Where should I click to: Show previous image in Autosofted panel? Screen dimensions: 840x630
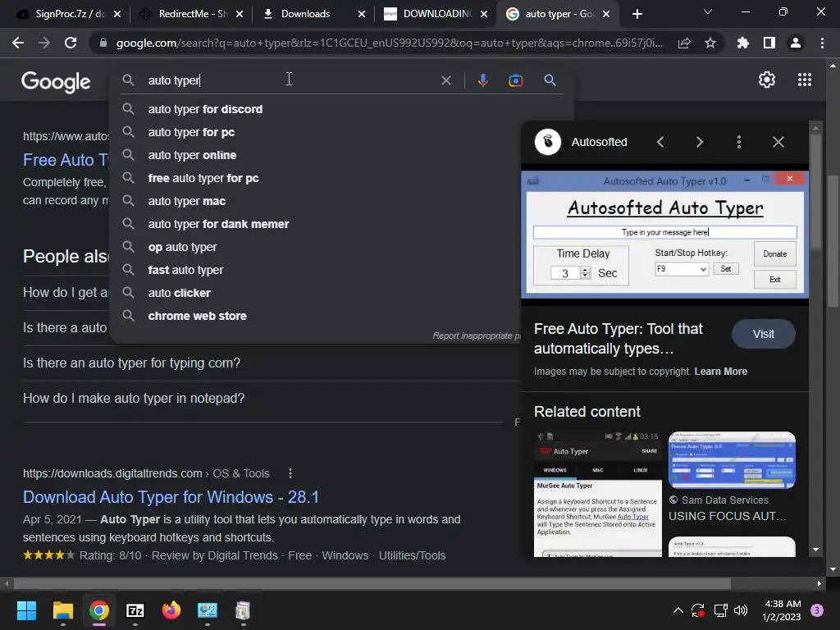tap(660, 142)
